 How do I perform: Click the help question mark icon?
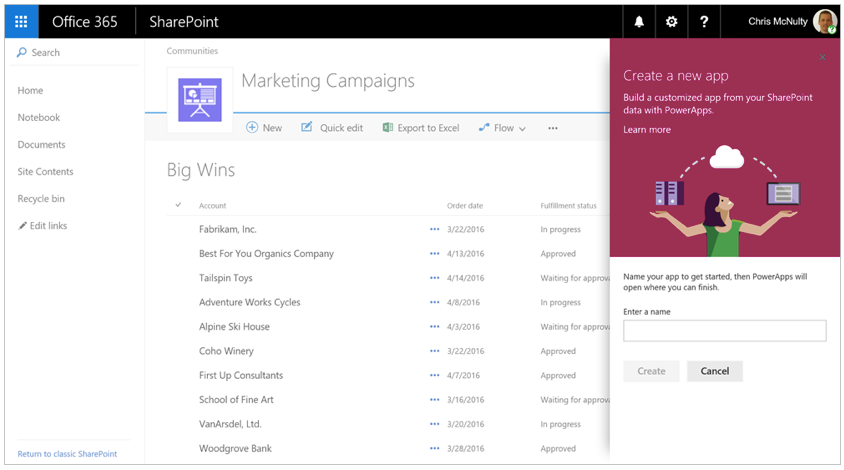pos(704,21)
